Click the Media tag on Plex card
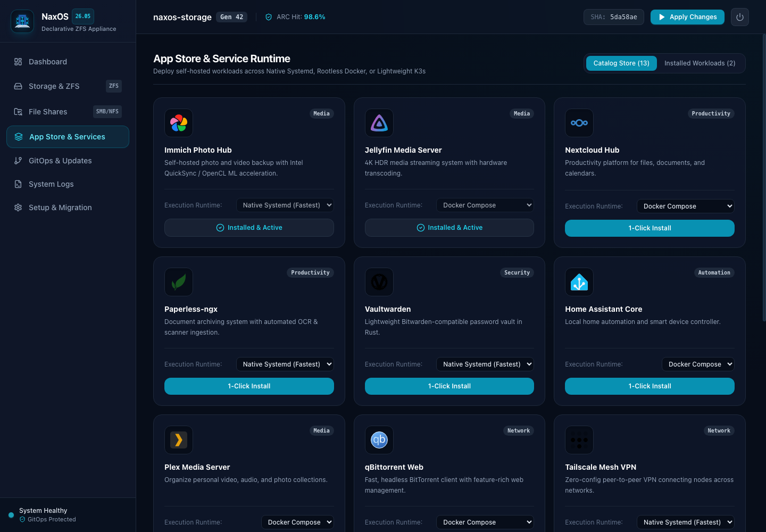766x532 pixels. (322, 431)
